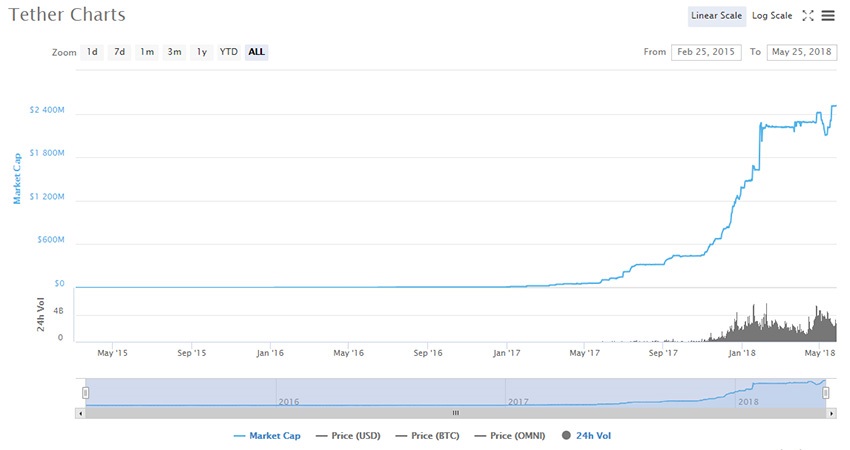The width and height of the screenshot is (850, 450).
Task: Set zoom to 3m
Action: tap(174, 52)
